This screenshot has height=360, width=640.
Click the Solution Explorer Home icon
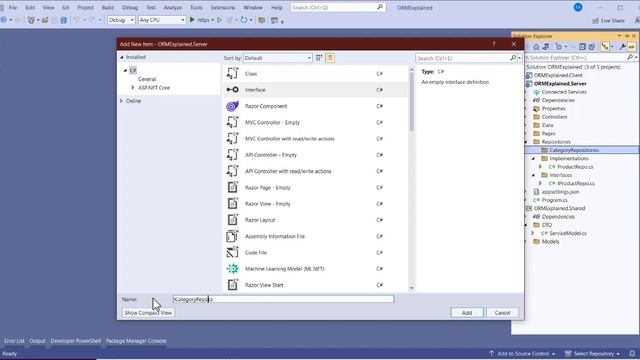[536, 47]
